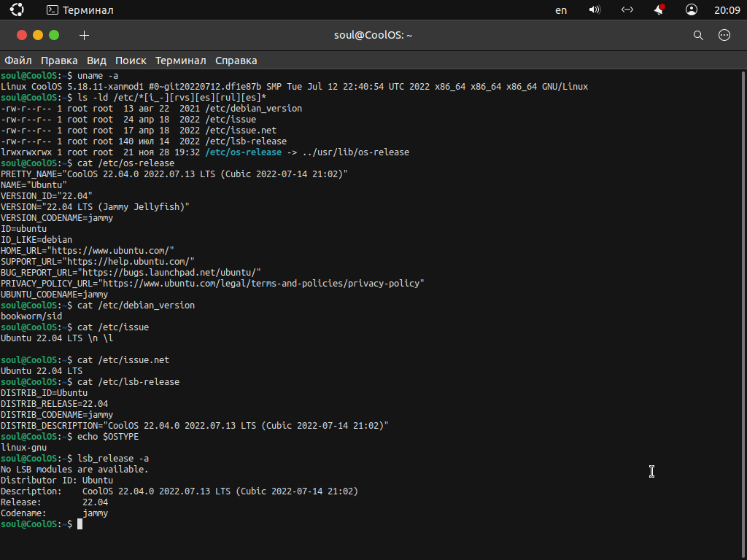747x560 pixels.
Task: Maximize the terminal with green button
Action: 54,35
